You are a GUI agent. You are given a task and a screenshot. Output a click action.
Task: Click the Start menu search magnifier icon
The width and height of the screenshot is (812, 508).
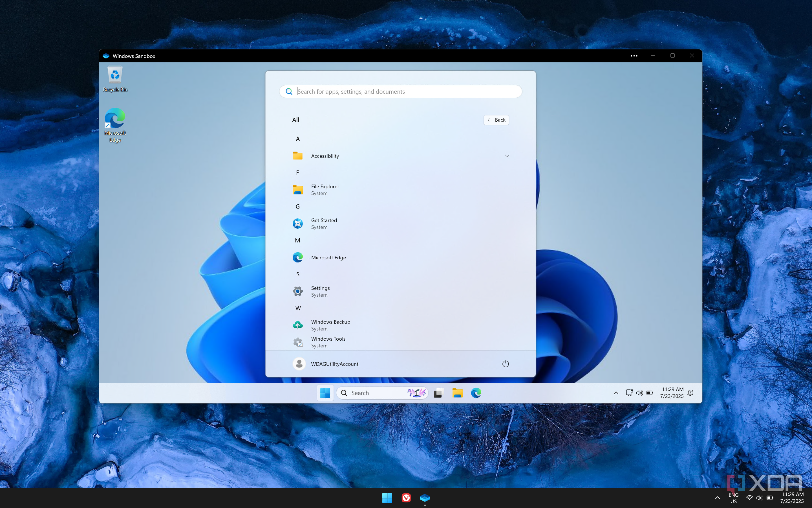[289, 91]
